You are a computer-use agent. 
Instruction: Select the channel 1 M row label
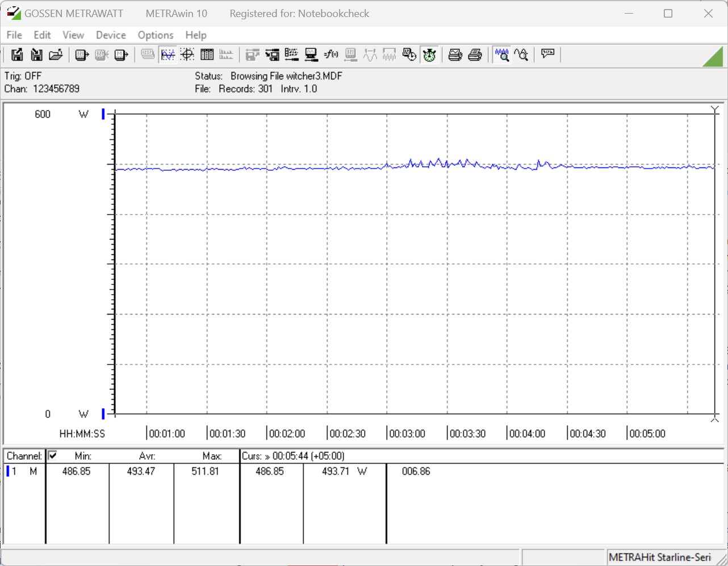[25, 471]
